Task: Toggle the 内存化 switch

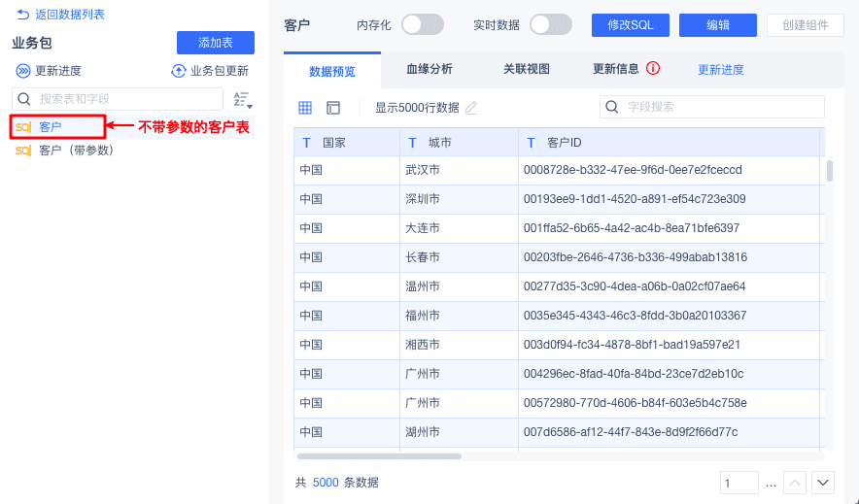Action: (x=423, y=24)
